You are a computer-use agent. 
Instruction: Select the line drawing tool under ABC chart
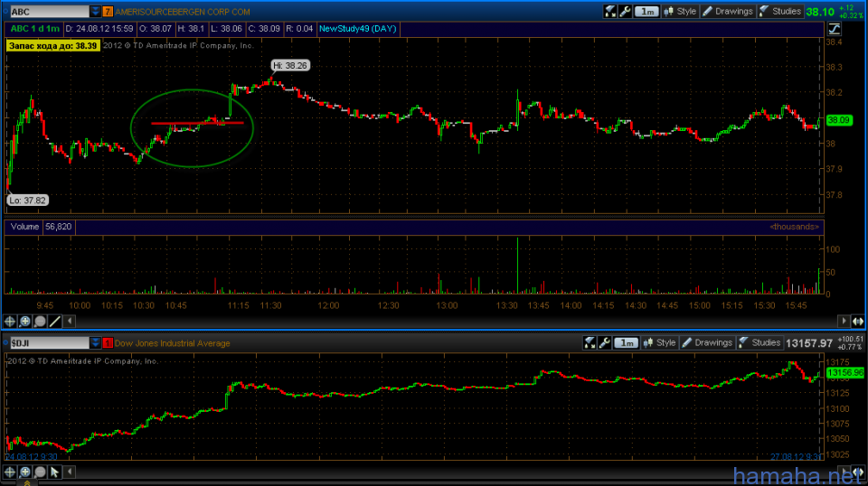(54, 321)
